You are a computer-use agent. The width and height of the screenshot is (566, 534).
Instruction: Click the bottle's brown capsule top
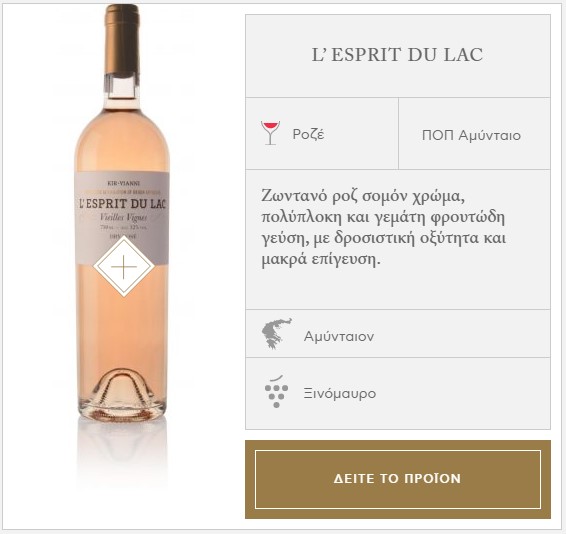tap(122, 40)
